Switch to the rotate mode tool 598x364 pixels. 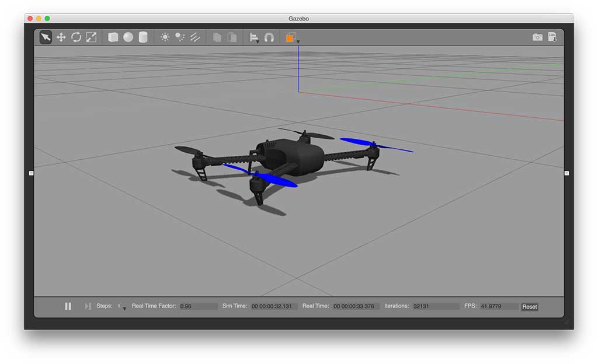(77, 37)
